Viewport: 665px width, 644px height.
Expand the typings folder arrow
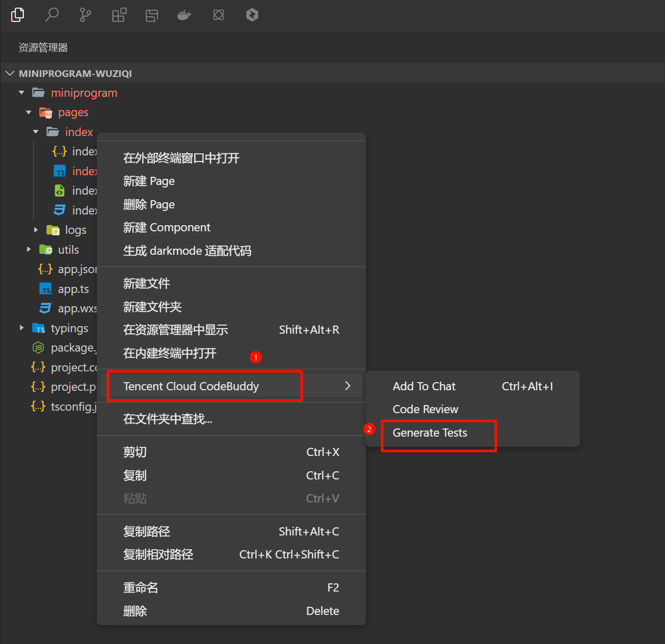[x=21, y=328]
